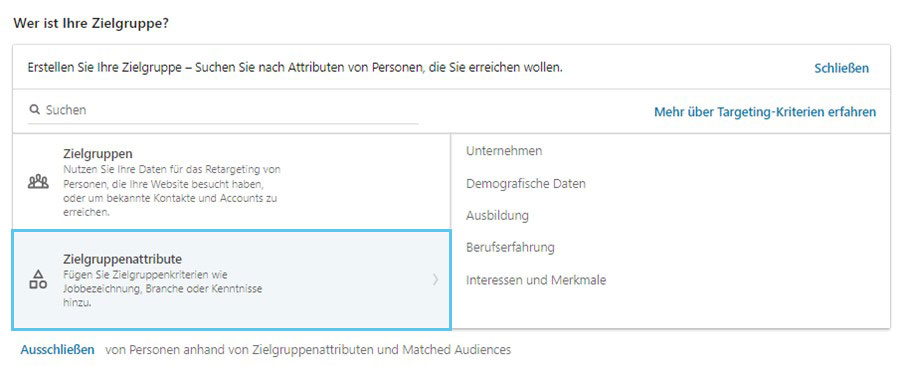The height and width of the screenshot is (366, 907).
Task: Select the Zielgruppenattribute option
Action: [231, 280]
